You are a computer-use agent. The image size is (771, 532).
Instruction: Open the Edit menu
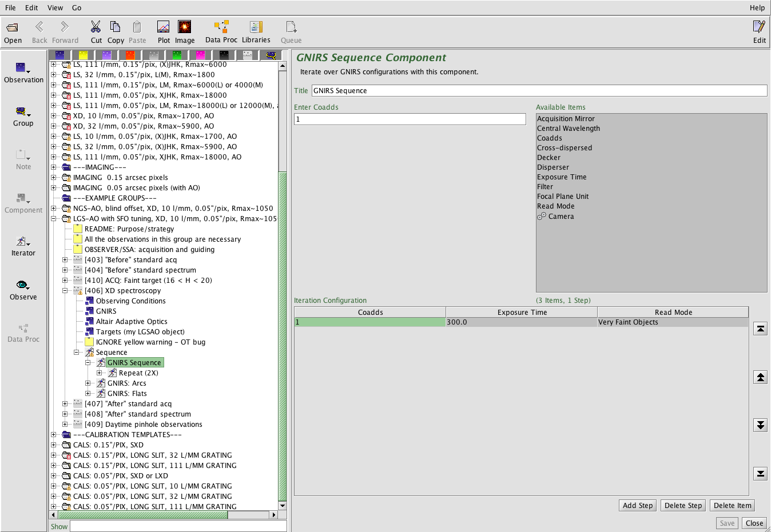(x=31, y=8)
